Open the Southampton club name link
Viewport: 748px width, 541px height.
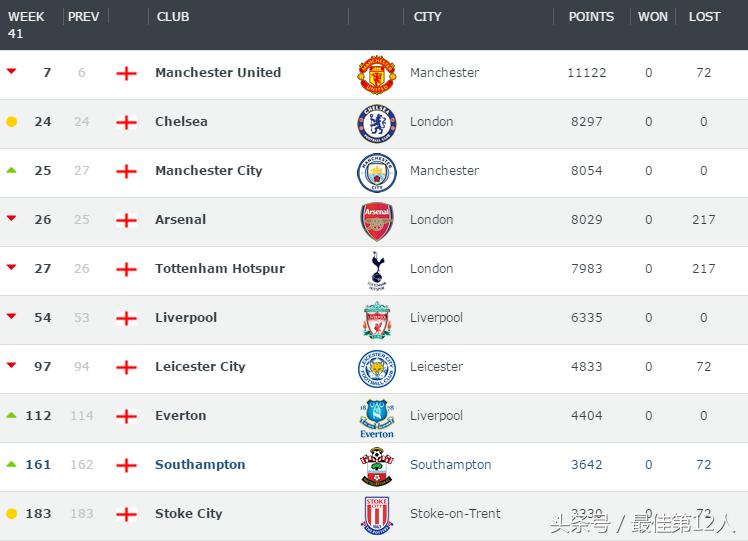coord(200,465)
